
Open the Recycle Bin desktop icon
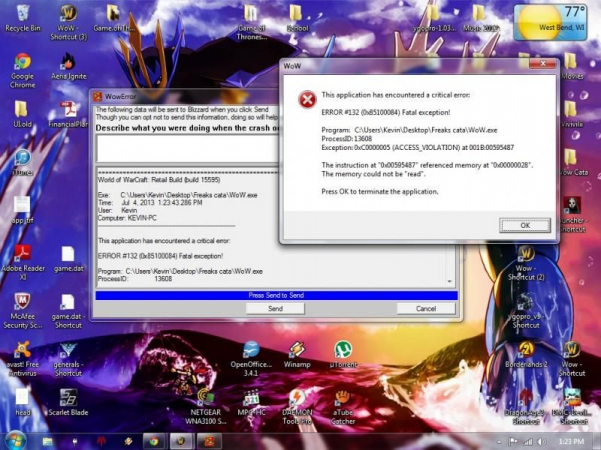point(23,18)
